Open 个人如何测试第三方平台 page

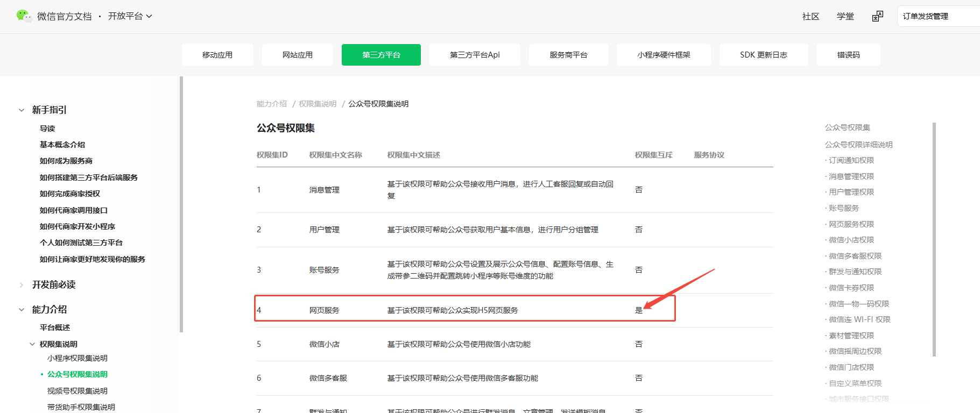[x=81, y=243]
